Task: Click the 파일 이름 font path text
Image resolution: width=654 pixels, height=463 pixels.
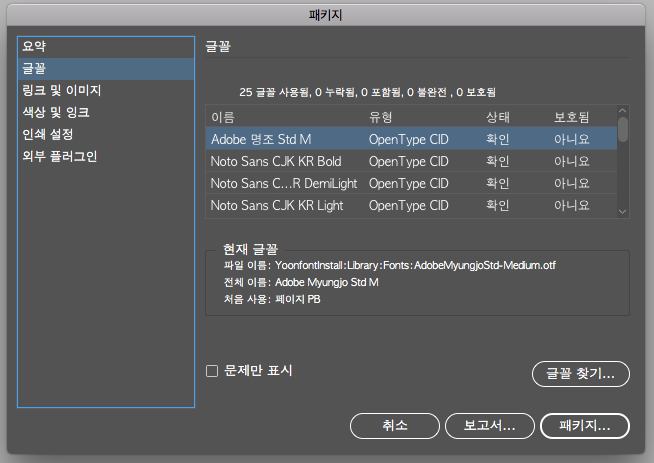Action: pyautogui.click(x=390, y=265)
